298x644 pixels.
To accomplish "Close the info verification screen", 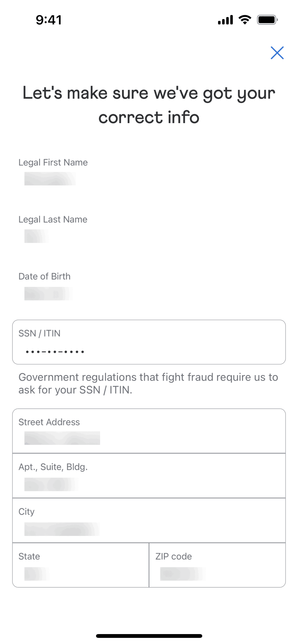I will 277,53.
